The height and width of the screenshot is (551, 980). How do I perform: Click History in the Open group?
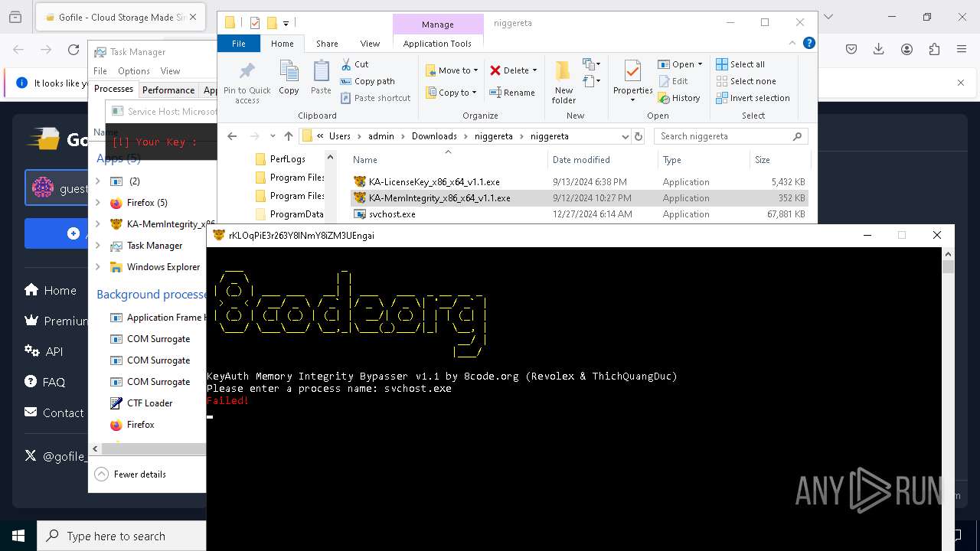pos(679,98)
